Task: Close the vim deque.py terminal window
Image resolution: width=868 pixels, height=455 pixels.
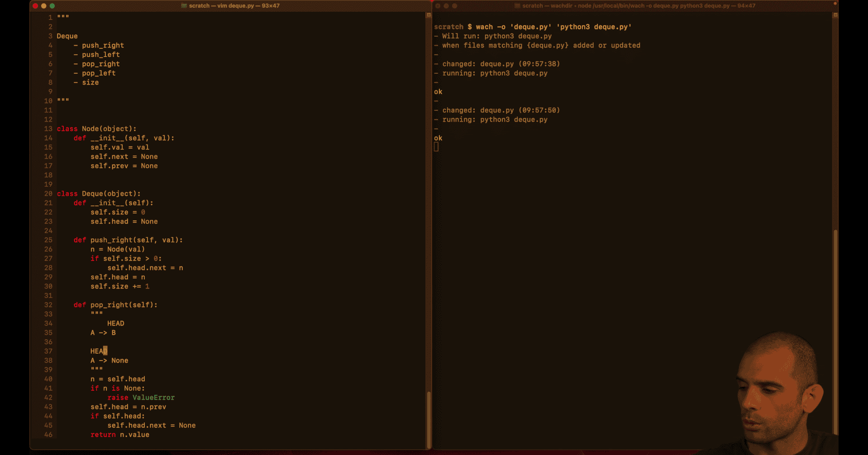Action: (x=35, y=6)
